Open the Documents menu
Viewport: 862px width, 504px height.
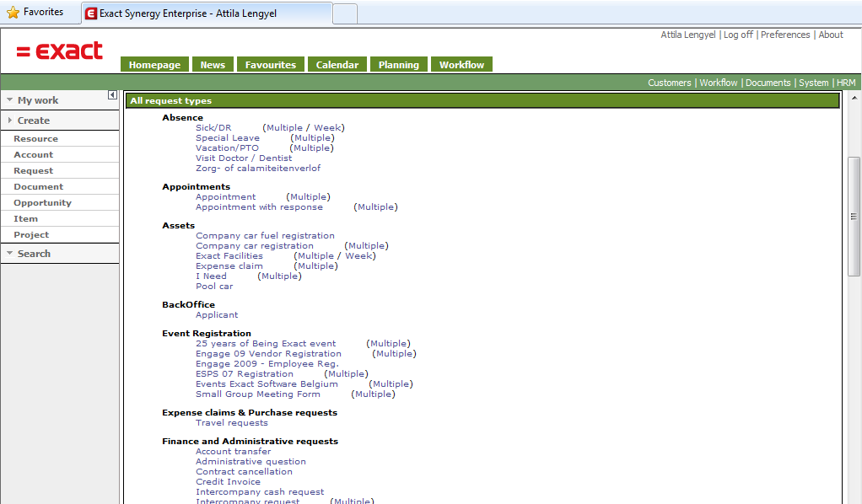[768, 83]
